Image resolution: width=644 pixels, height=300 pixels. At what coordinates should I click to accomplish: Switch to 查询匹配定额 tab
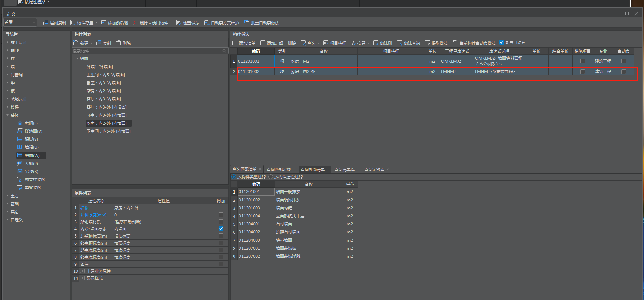pos(279,169)
